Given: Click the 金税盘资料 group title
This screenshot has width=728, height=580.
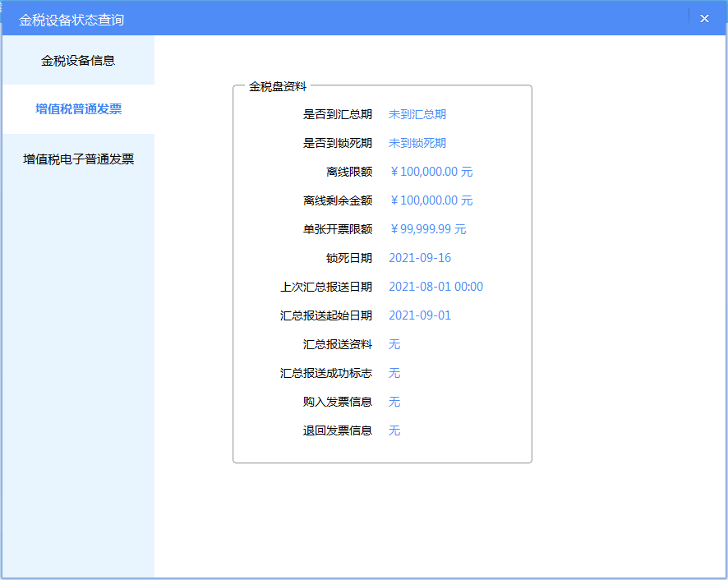Looking at the screenshot, I should point(278,87).
